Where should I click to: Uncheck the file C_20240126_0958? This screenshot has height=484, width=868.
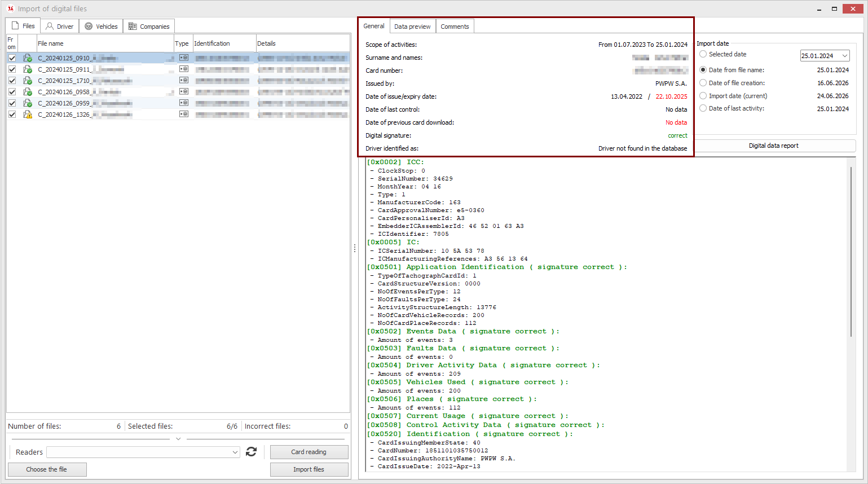point(12,92)
